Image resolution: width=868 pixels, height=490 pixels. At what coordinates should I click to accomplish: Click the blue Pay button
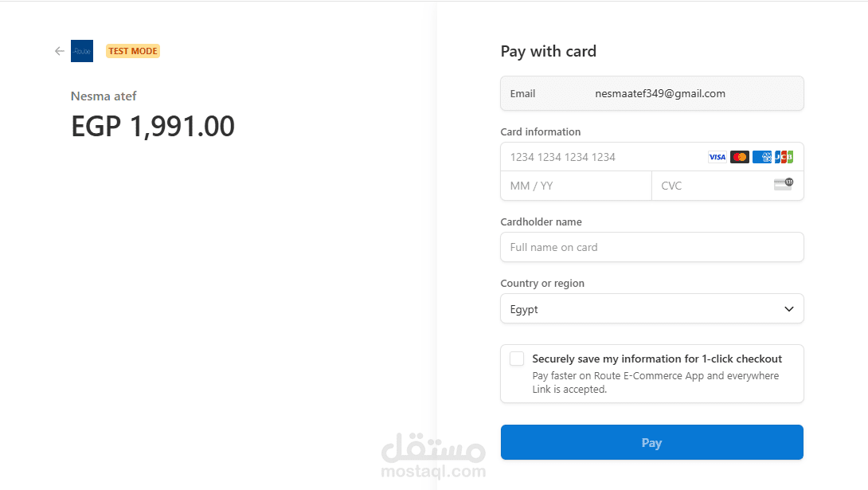[652, 442]
